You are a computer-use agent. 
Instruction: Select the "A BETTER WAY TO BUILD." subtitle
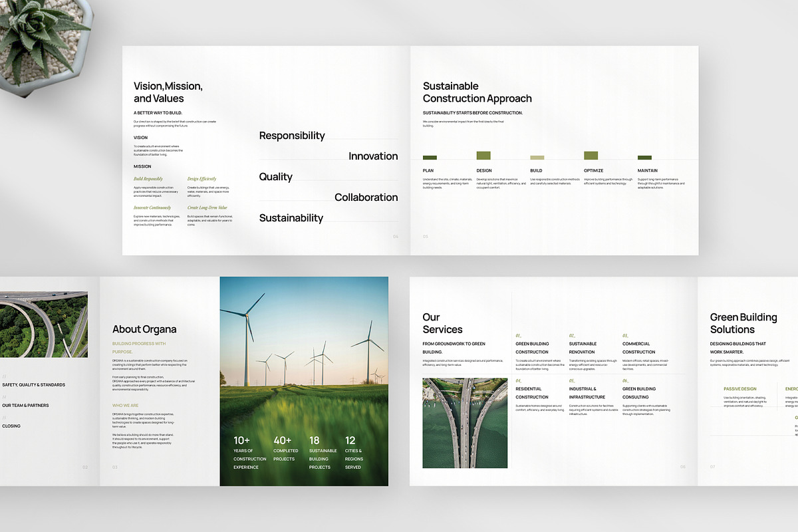(x=158, y=113)
